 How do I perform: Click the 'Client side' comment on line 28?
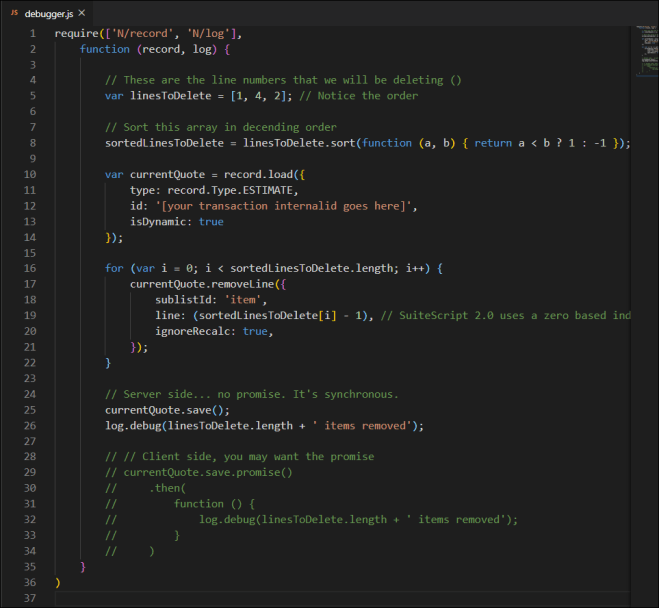pyautogui.click(x=240, y=456)
